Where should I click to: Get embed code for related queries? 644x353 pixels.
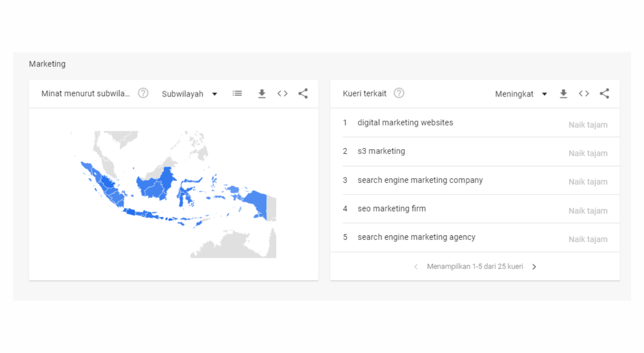pos(584,93)
